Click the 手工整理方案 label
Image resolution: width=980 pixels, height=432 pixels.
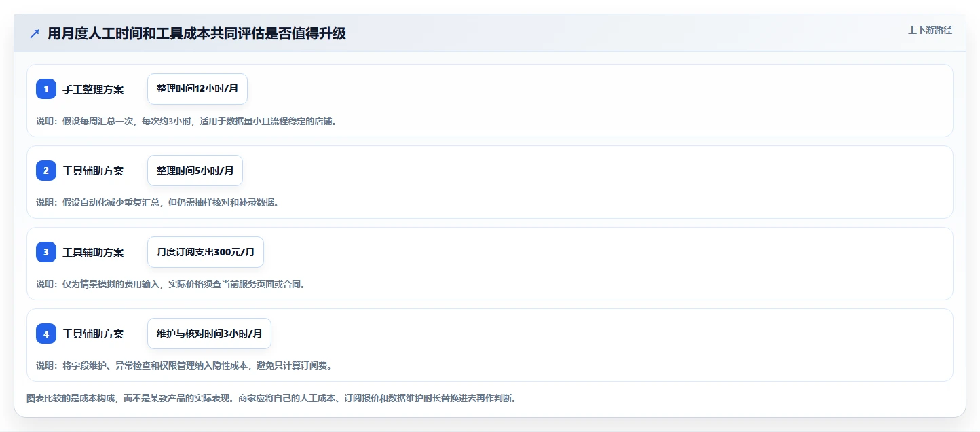tap(93, 89)
